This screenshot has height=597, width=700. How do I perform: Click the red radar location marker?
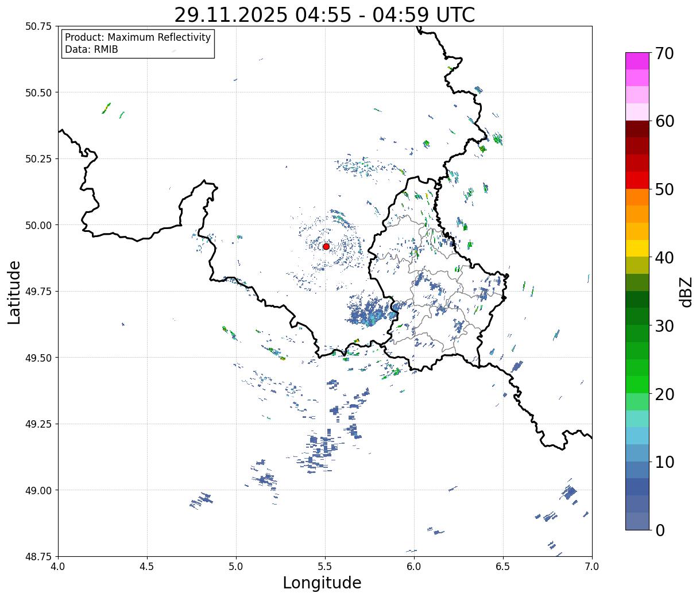326,246
